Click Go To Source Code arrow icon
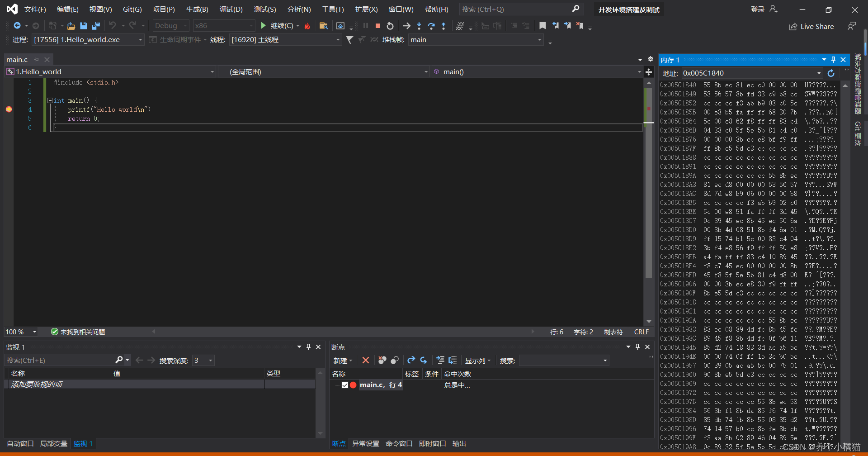Screen dimensions: 868x456 coord(411,360)
